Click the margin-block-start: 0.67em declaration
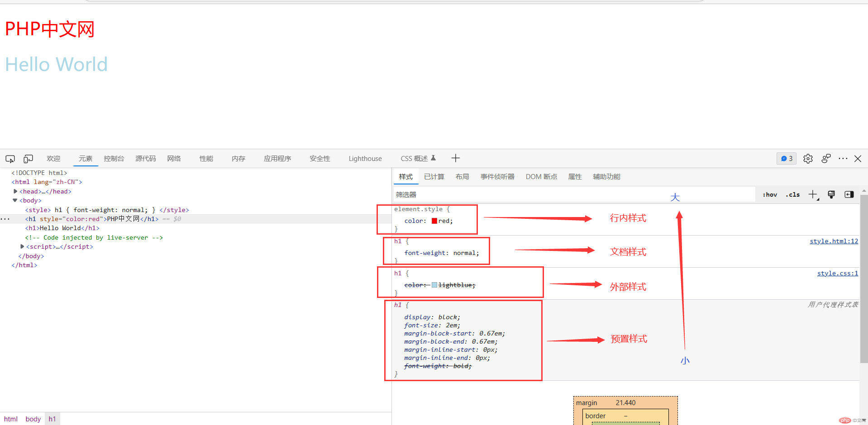 point(454,334)
